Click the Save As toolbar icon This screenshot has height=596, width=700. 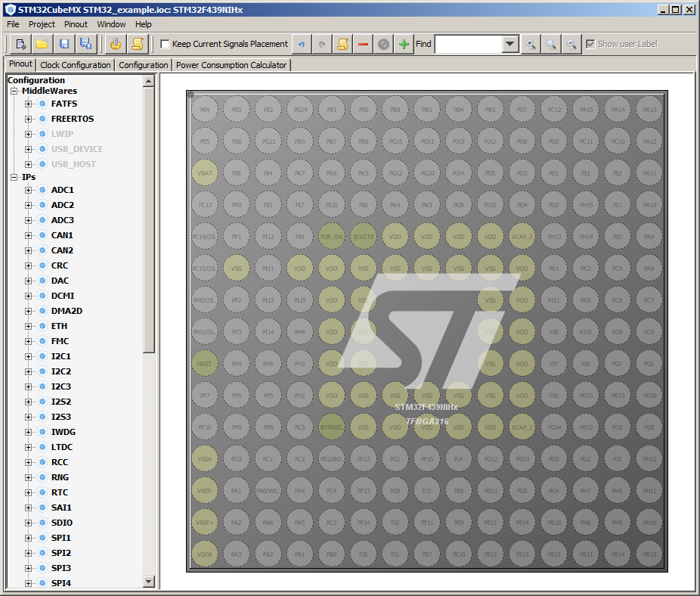click(x=85, y=44)
